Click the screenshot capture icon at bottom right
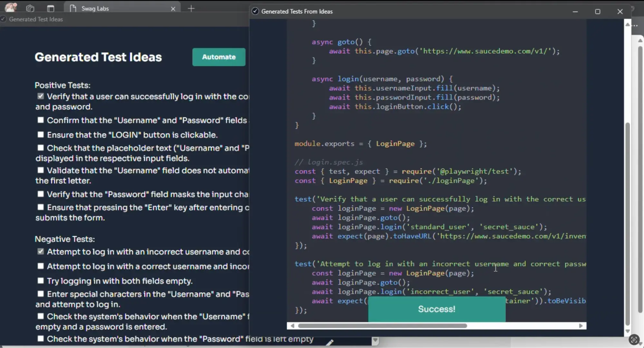 pos(634,340)
